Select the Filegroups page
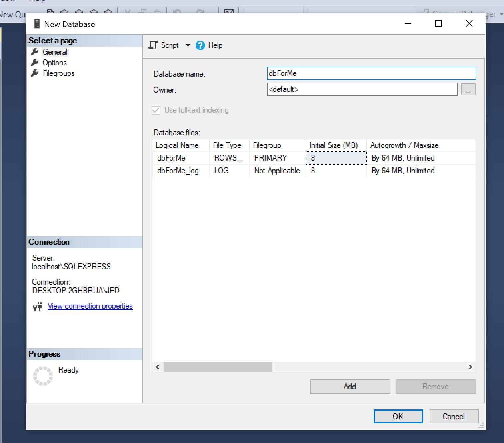 coord(59,73)
